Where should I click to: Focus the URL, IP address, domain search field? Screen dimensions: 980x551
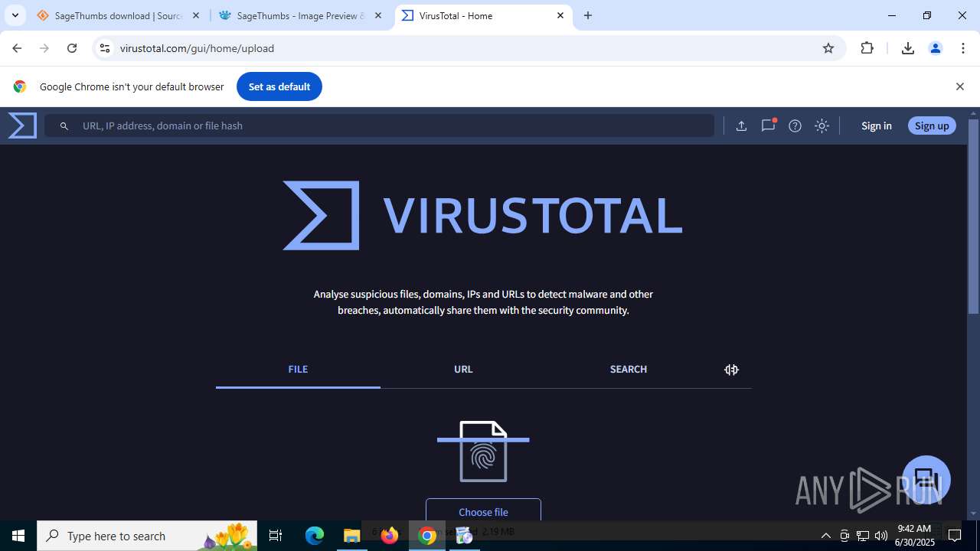(379, 126)
